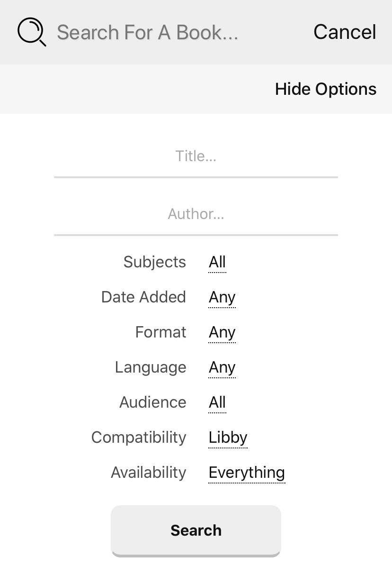
Task: Focus the Title input field
Action: (196, 156)
